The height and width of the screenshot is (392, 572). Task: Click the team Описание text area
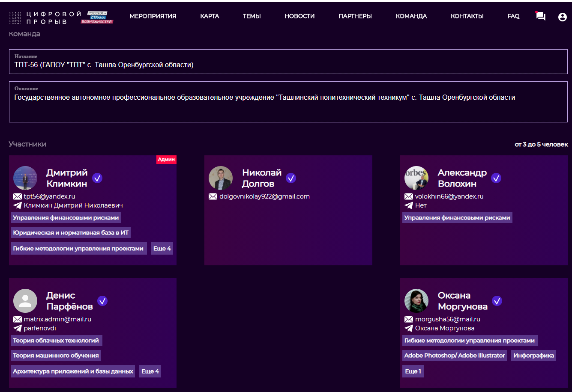(x=288, y=102)
